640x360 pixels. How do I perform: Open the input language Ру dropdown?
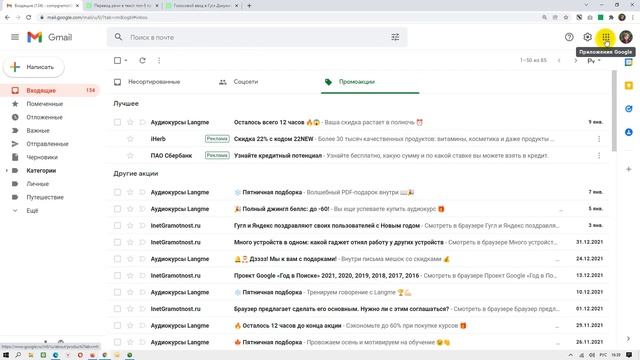[x=594, y=61]
